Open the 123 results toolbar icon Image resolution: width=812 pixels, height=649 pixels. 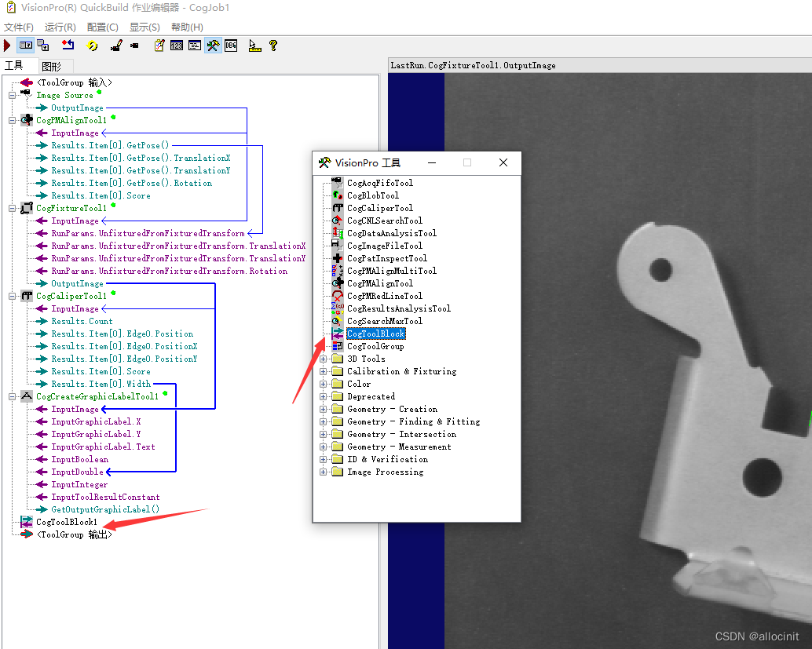177,46
